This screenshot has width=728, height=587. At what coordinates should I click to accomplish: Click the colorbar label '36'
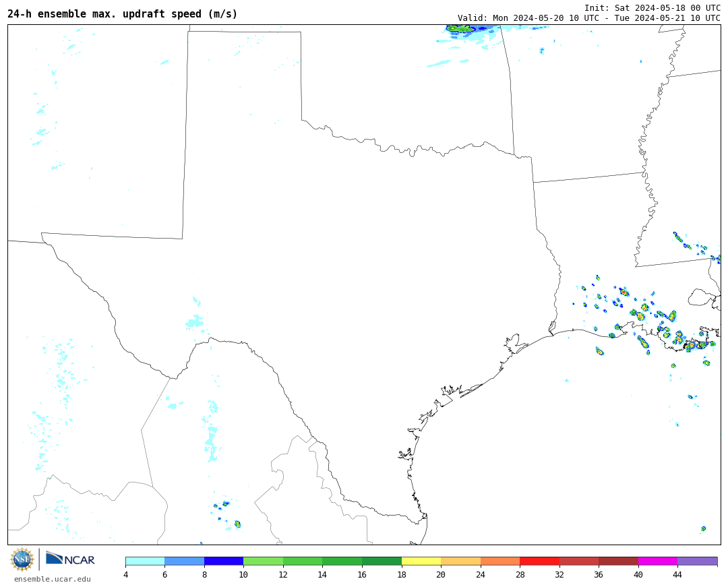point(599,574)
